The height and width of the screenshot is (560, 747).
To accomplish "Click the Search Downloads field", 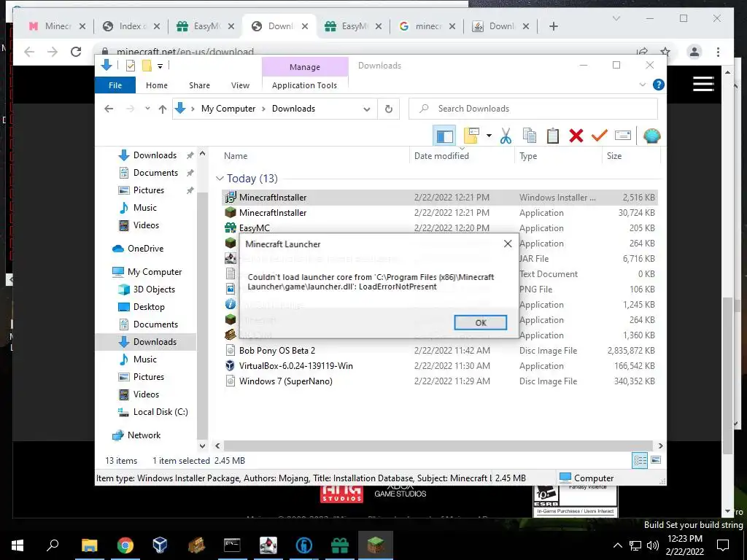I will pos(533,109).
